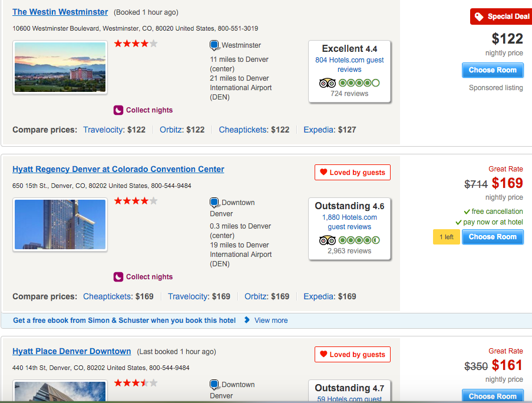This screenshot has width=532, height=403.
Task: Open the Hyatt Place Denver Downtown link
Action: pyautogui.click(x=72, y=351)
